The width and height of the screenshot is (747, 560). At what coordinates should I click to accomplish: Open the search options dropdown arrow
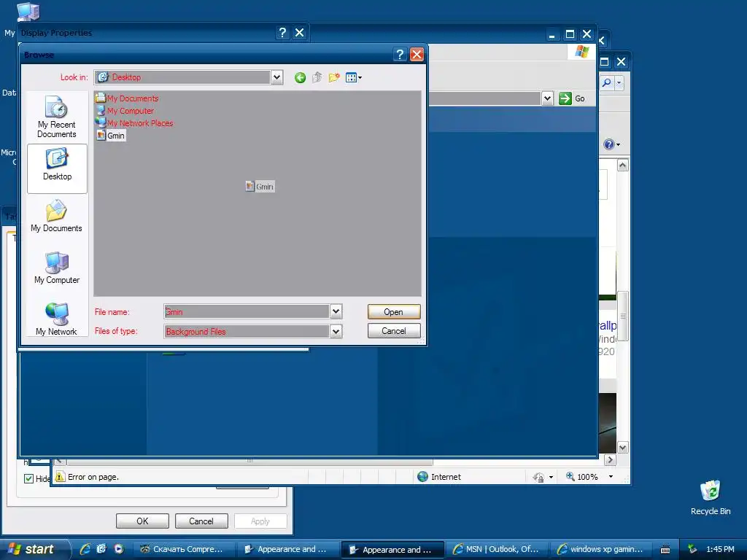(619, 83)
